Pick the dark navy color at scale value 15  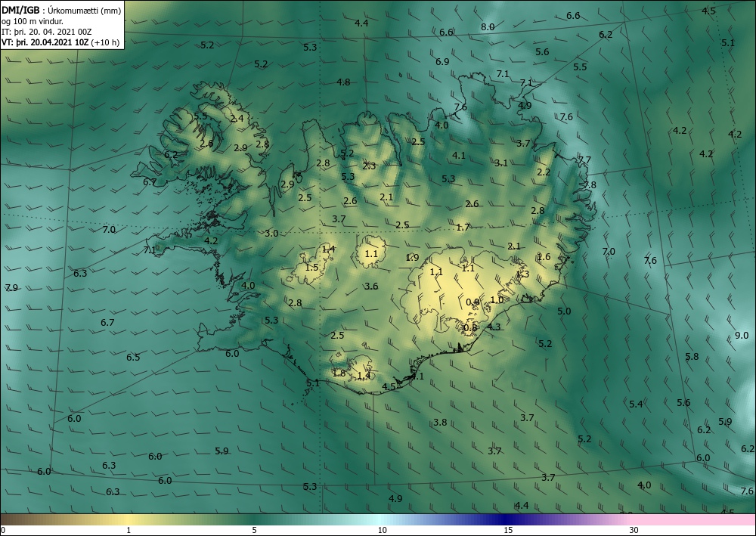[506, 519]
